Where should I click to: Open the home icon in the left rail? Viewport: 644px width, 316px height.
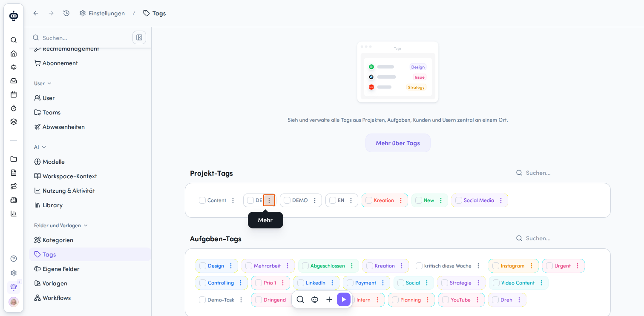pyautogui.click(x=14, y=54)
